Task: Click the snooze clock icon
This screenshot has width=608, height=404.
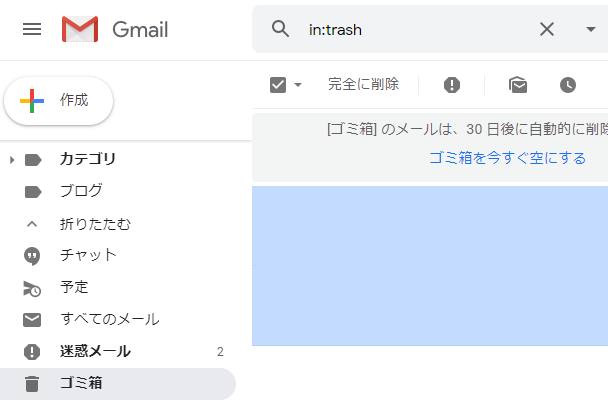Action: [568, 85]
